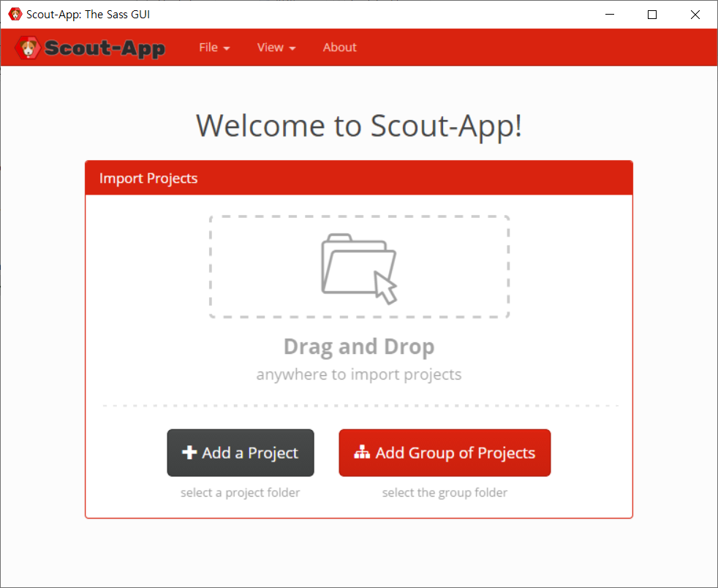The width and height of the screenshot is (718, 588).
Task: Click 'anywhere to import projects' text
Action: (x=359, y=374)
